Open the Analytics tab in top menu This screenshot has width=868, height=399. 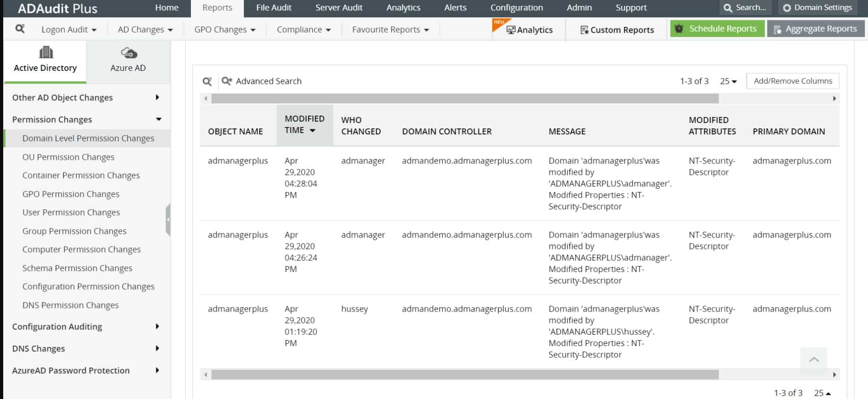(403, 8)
